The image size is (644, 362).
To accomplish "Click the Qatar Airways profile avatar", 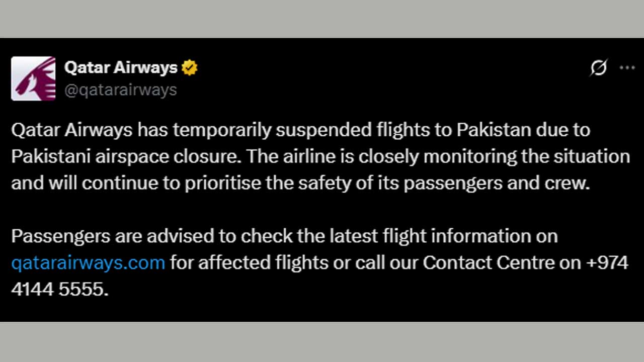I will 33,78.
